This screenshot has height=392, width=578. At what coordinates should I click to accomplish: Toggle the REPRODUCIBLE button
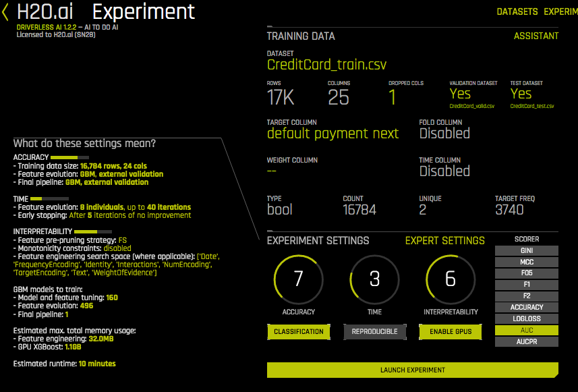(x=374, y=331)
